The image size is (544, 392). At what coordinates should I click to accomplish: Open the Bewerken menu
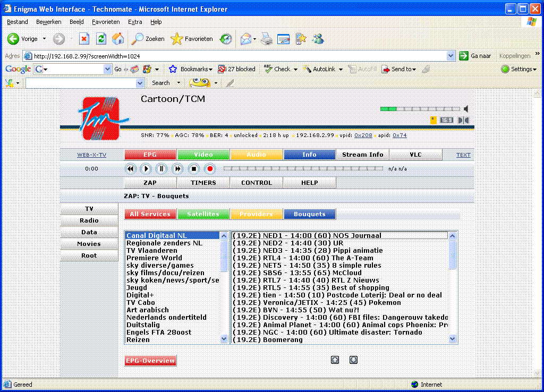coord(48,22)
